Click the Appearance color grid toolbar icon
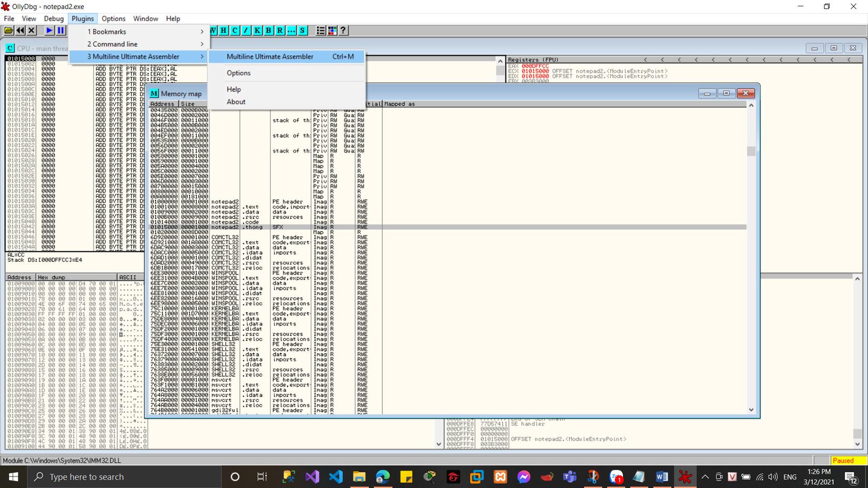This screenshot has width=868, height=488. pyautogui.click(x=332, y=30)
